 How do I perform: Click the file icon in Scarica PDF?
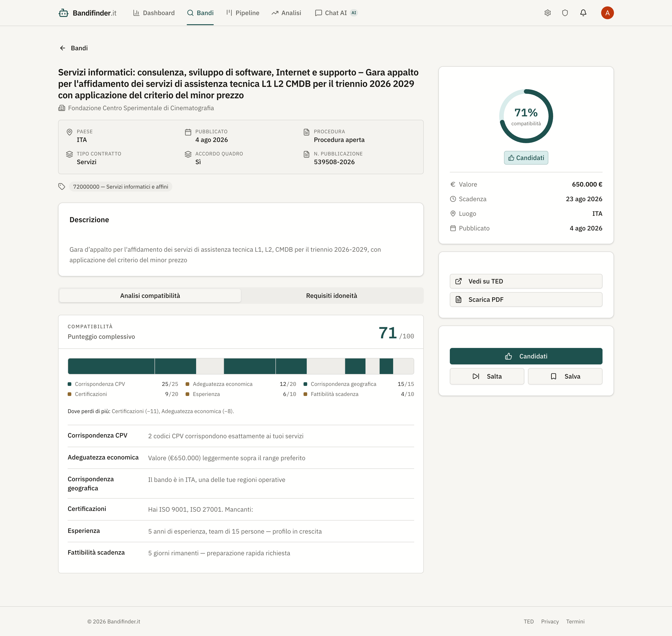[459, 300]
